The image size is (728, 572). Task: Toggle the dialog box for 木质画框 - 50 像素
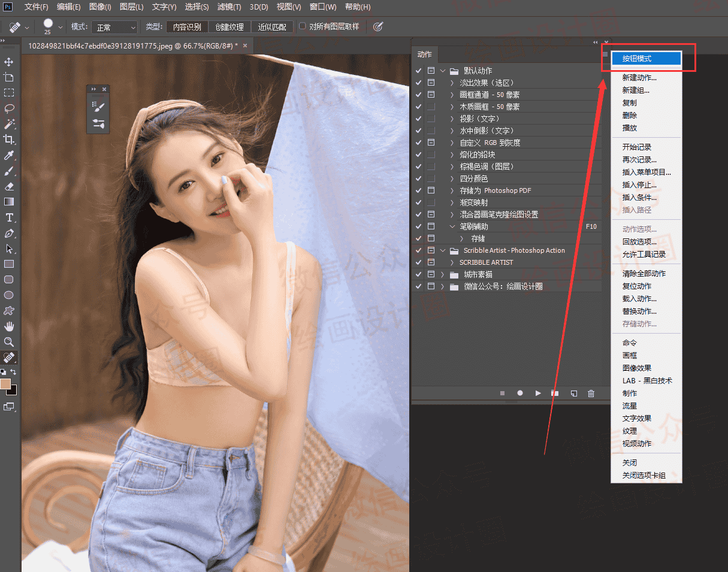(x=431, y=107)
